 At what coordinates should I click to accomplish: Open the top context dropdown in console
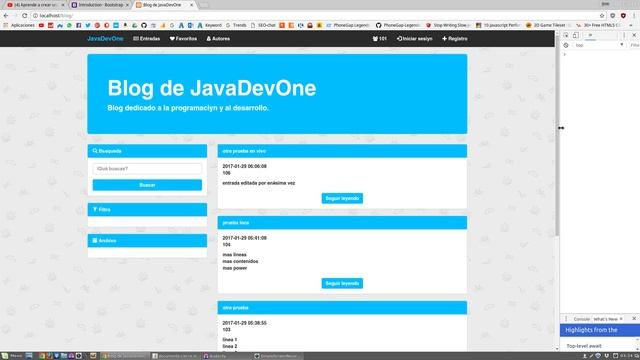[599, 45]
